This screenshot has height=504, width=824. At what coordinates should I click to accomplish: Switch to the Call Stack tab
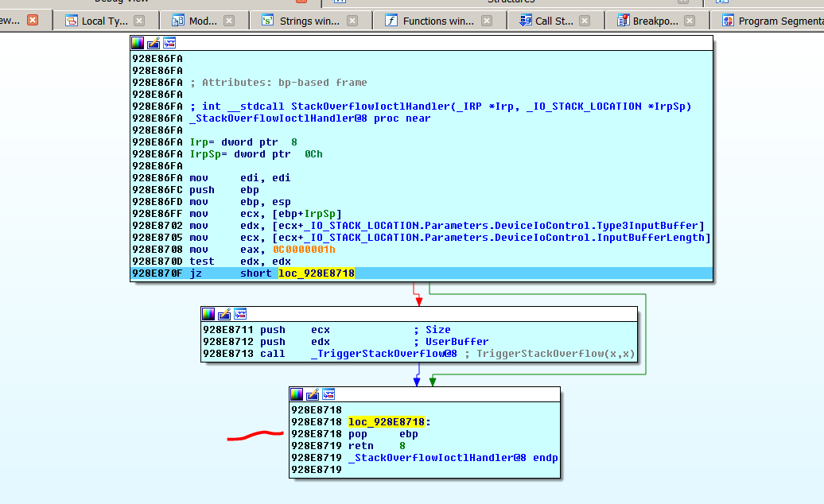click(x=554, y=21)
